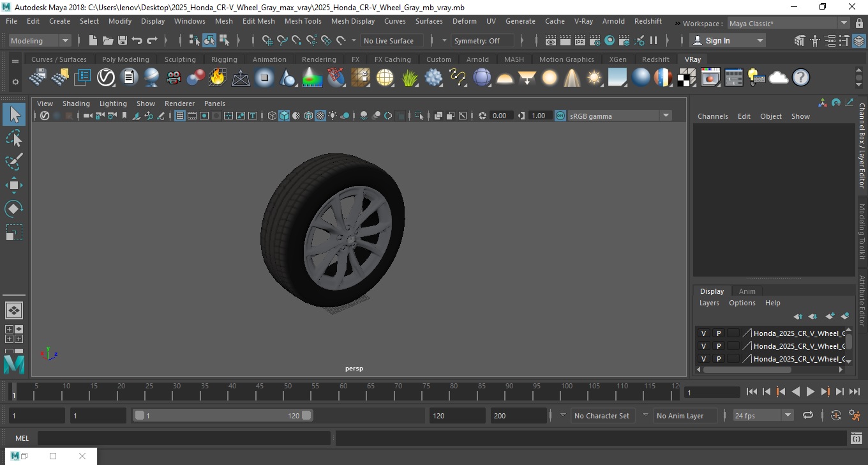Toggle smooth shade all in viewport
The width and height of the screenshot is (868, 465).
click(284, 116)
